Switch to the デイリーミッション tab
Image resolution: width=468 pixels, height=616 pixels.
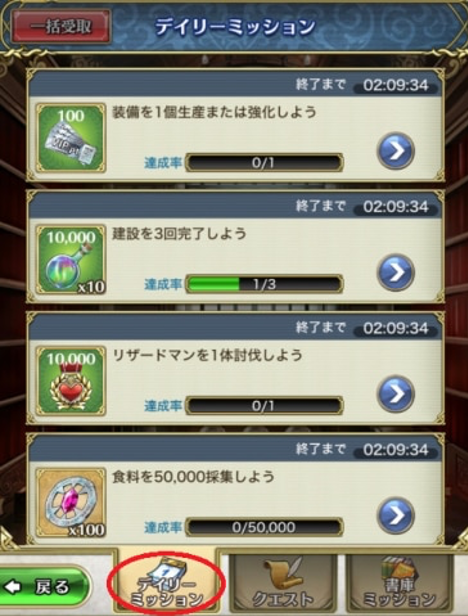pyautogui.click(x=167, y=582)
